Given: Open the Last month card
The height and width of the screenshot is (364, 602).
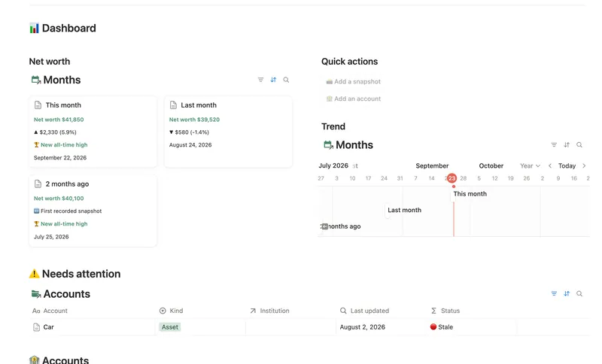Looking at the screenshot, I should coord(228,132).
